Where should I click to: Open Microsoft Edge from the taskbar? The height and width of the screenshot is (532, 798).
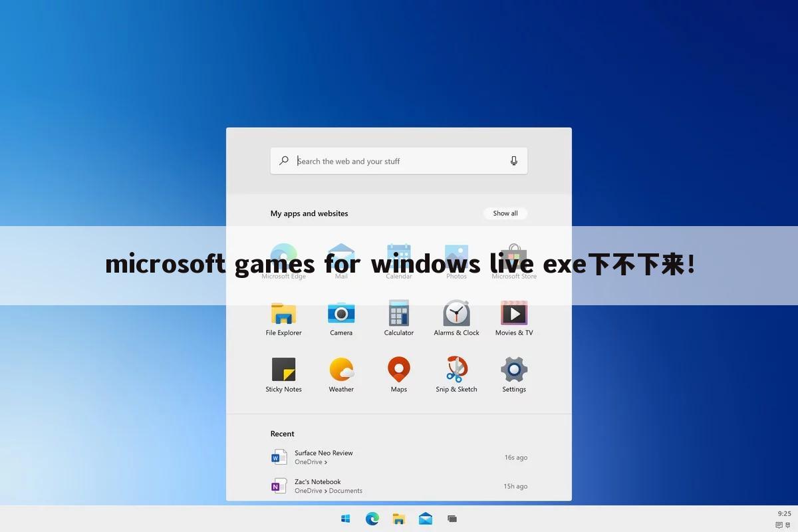click(372, 519)
